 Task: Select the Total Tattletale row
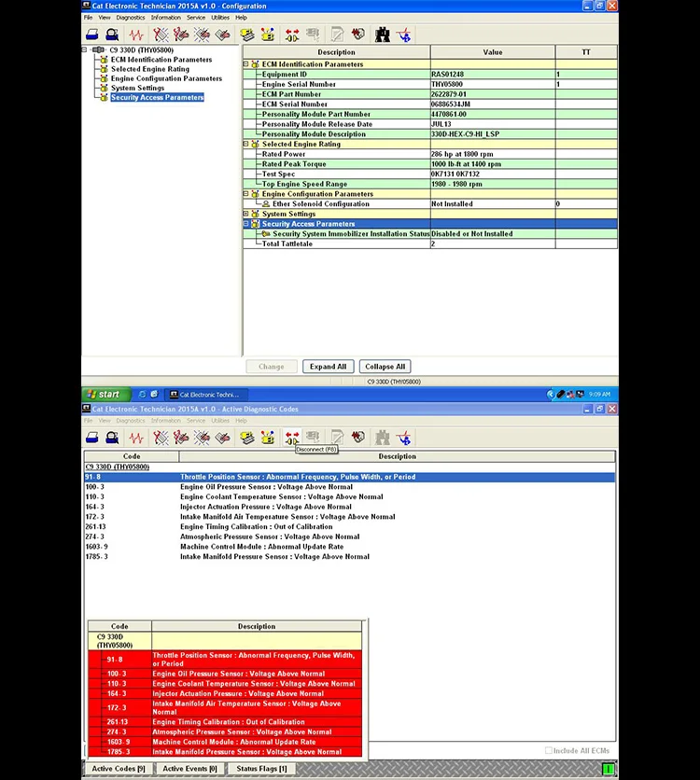[430, 244]
